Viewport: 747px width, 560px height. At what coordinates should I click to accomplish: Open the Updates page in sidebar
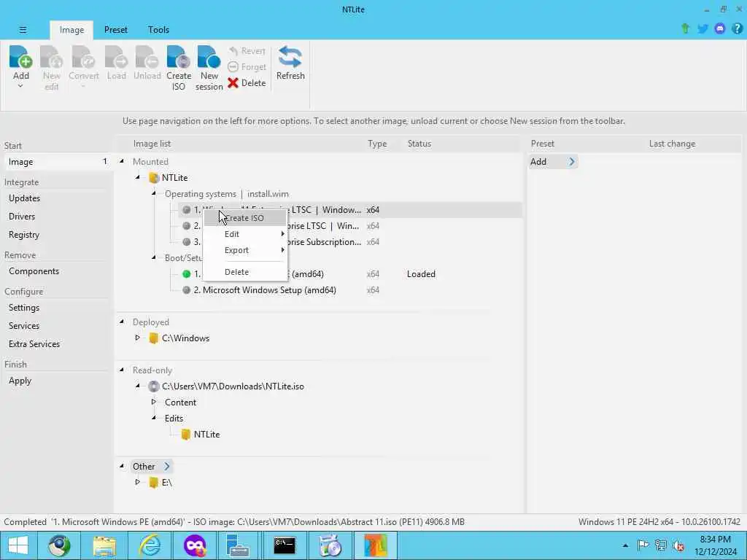(x=24, y=198)
